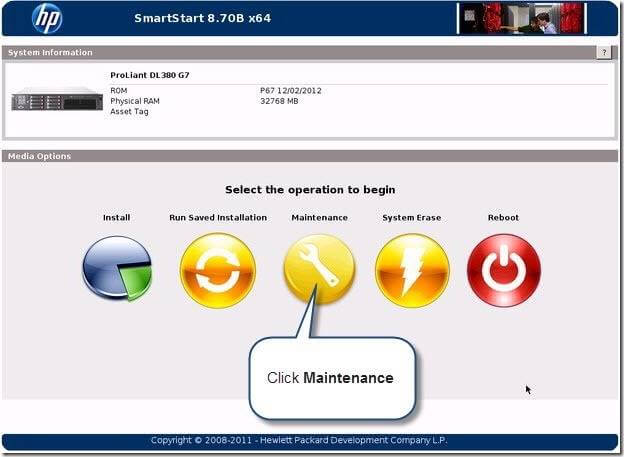Click the "Install" label text
Image resolution: width=624 pixels, height=457 pixels.
(117, 218)
